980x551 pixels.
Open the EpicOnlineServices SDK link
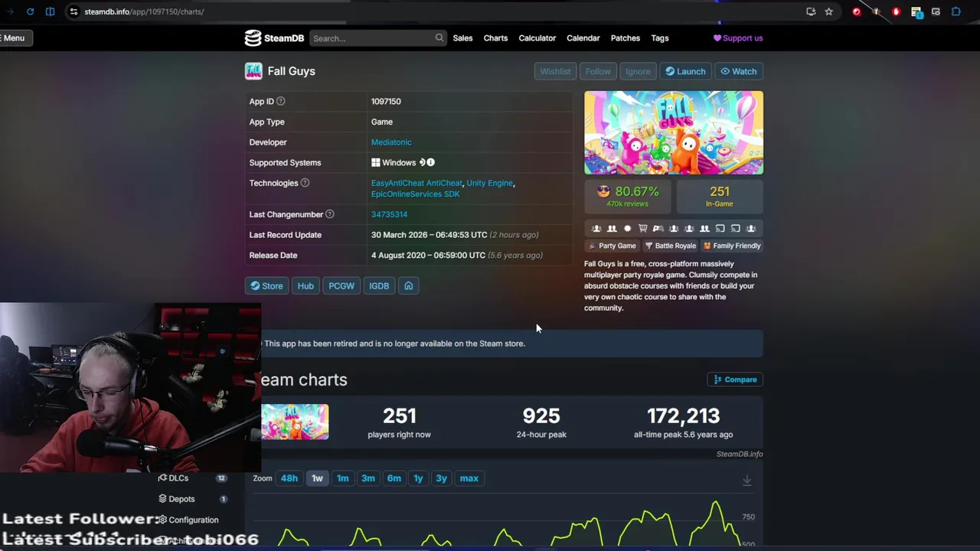[x=415, y=194]
